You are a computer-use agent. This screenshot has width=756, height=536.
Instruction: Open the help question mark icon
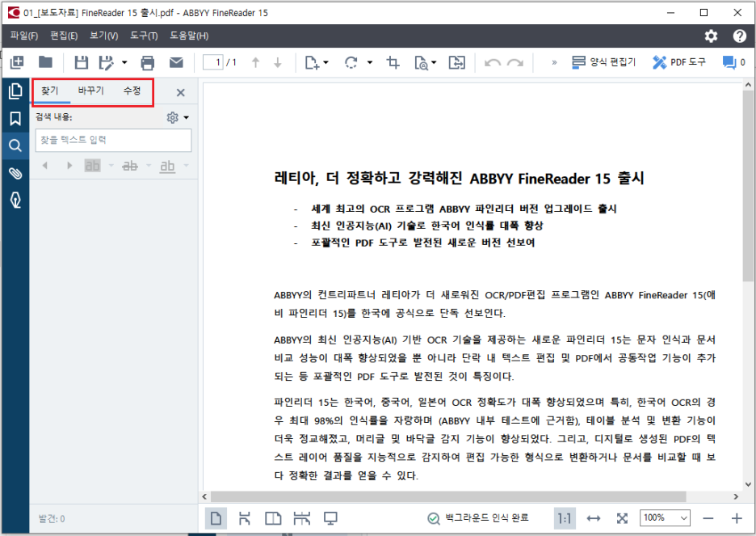coord(740,36)
